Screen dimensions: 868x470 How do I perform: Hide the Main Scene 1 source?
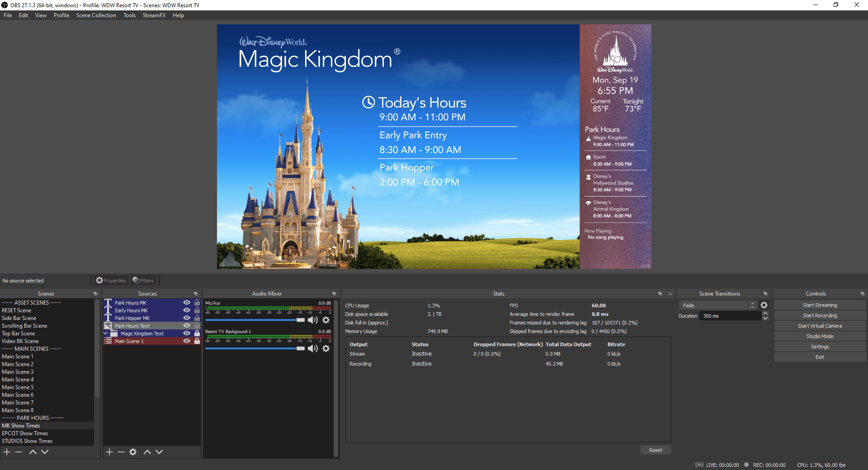click(x=186, y=341)
